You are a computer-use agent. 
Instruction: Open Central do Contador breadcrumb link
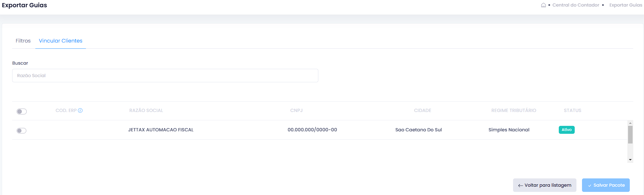tap(576, 5)
